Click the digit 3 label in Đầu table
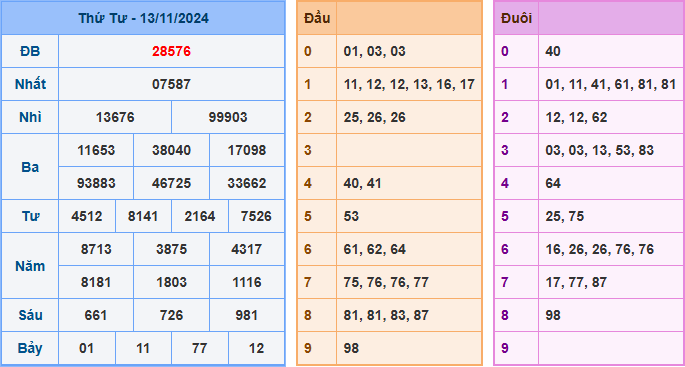685x367 pixels. pos(308,150)
